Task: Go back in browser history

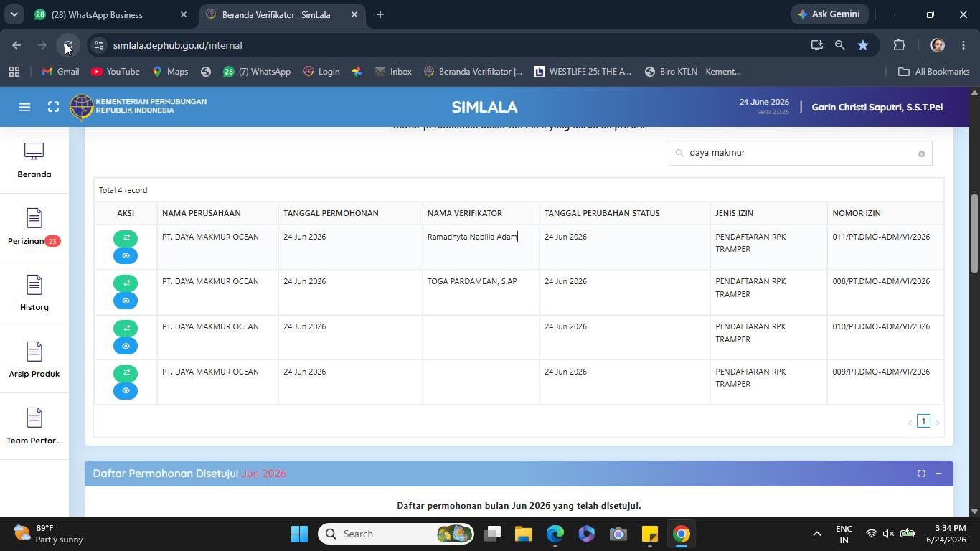Action: [17, 45]
